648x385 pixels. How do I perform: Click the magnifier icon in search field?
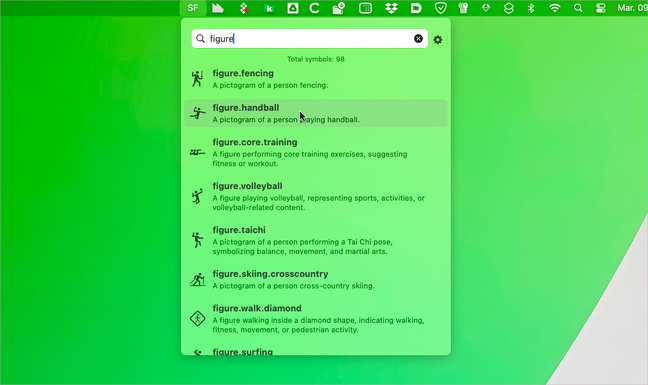click(x=200, y=38)
